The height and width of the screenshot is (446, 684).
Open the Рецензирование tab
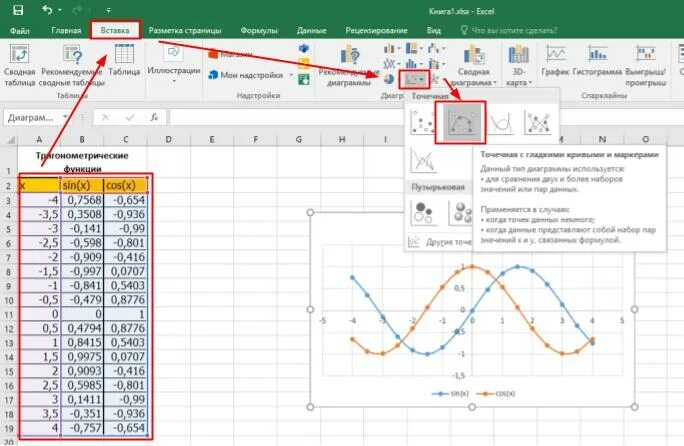376,31
